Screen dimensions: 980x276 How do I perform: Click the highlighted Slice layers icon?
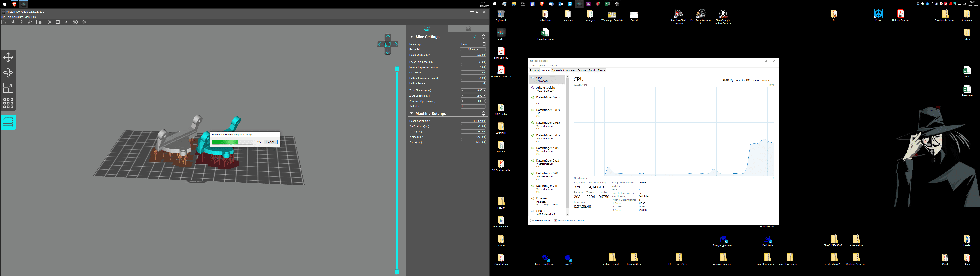pos(8,122)
